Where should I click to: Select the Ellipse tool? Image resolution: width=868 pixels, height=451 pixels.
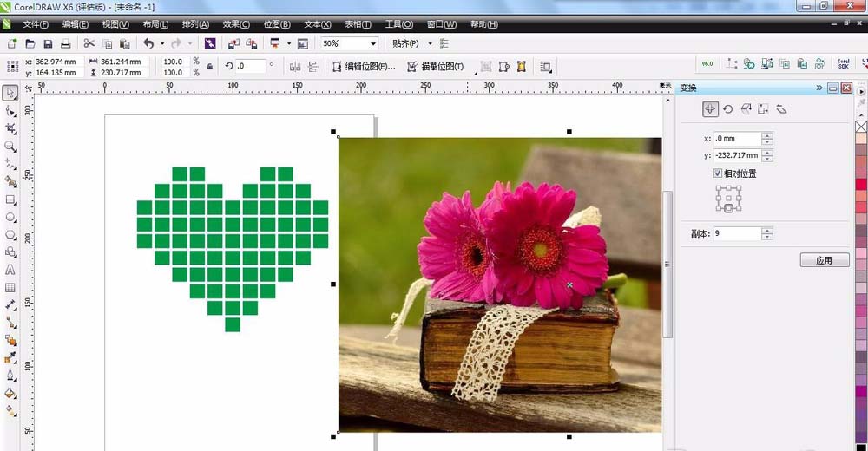tap(10, 217)
